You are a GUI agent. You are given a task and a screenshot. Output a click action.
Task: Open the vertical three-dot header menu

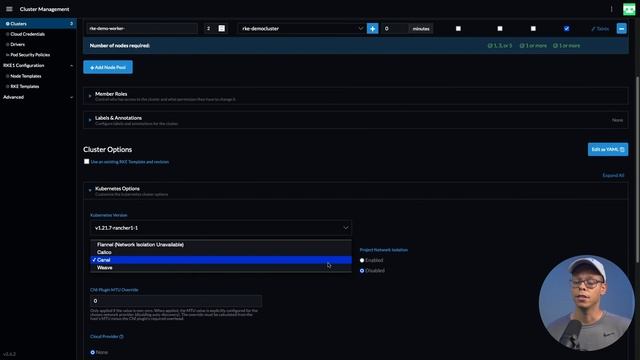click(x=611, y=9)
